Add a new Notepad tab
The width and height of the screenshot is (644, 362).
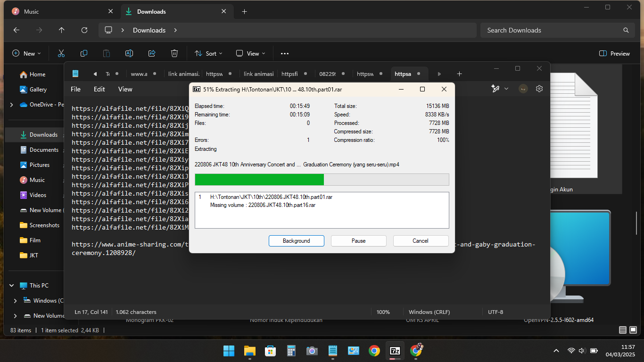(x=460, y=74)
